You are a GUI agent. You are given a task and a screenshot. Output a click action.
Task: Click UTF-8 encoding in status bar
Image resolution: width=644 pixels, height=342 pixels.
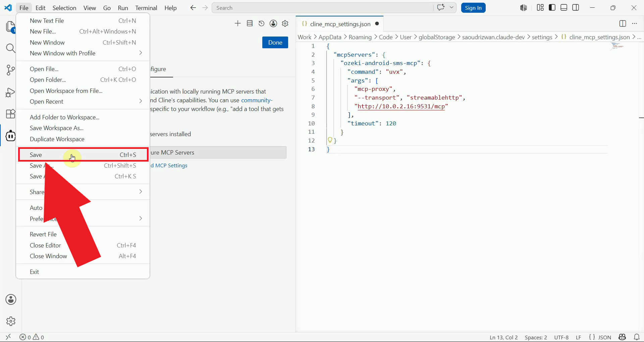pyautogui.click(x=561, y=337)
